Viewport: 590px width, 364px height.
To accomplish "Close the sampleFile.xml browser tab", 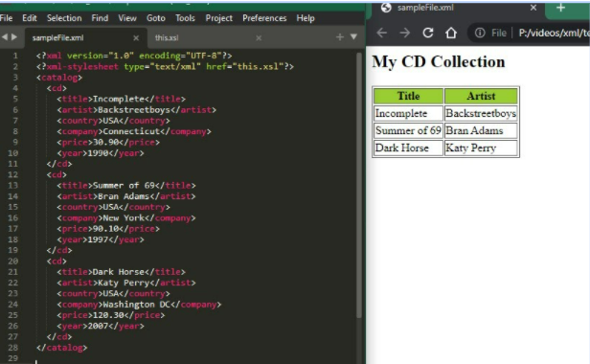I will click(533, 8).
